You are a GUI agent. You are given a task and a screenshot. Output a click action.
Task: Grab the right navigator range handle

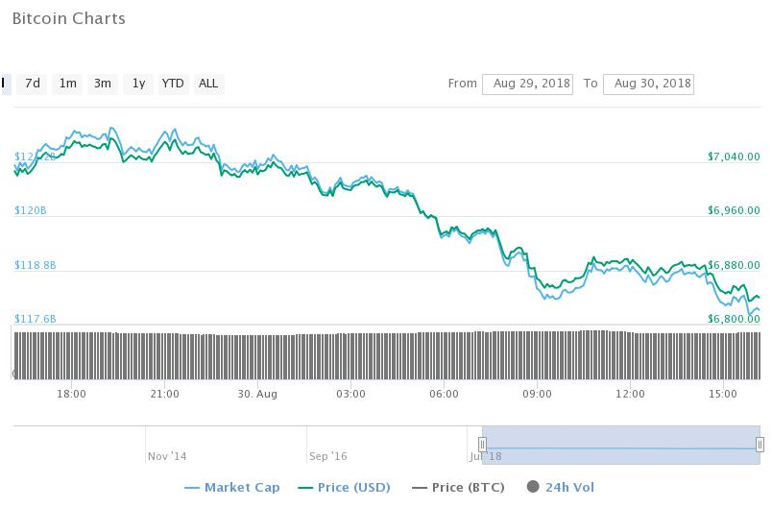coord(760,445)
